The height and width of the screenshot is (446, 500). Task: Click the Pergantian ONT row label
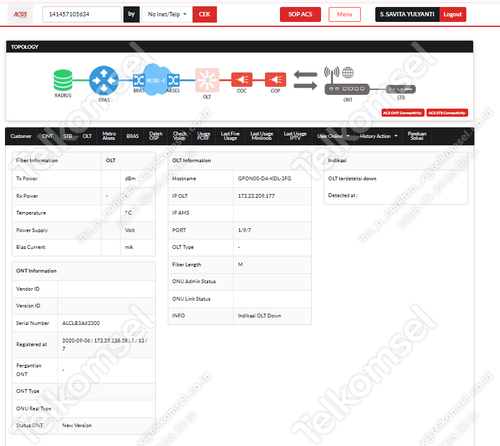point(29,370)
